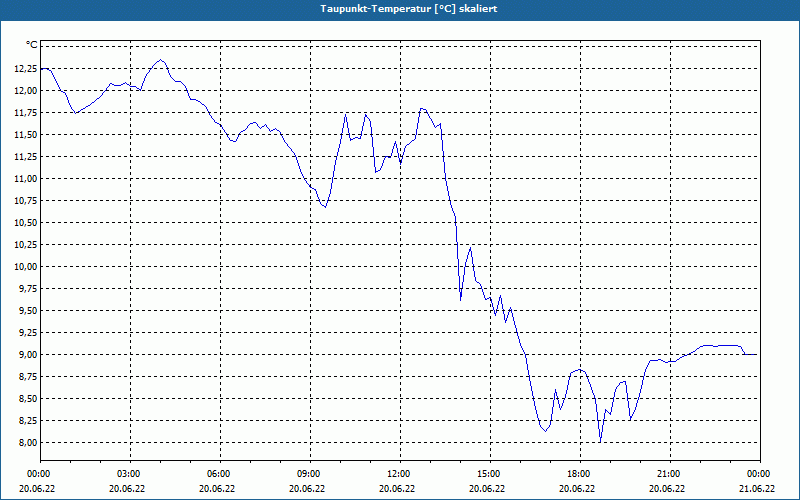The image size is (800, 500).
Task: Select the '12,25' y-axis label
Action: click(x=26, y=68)
